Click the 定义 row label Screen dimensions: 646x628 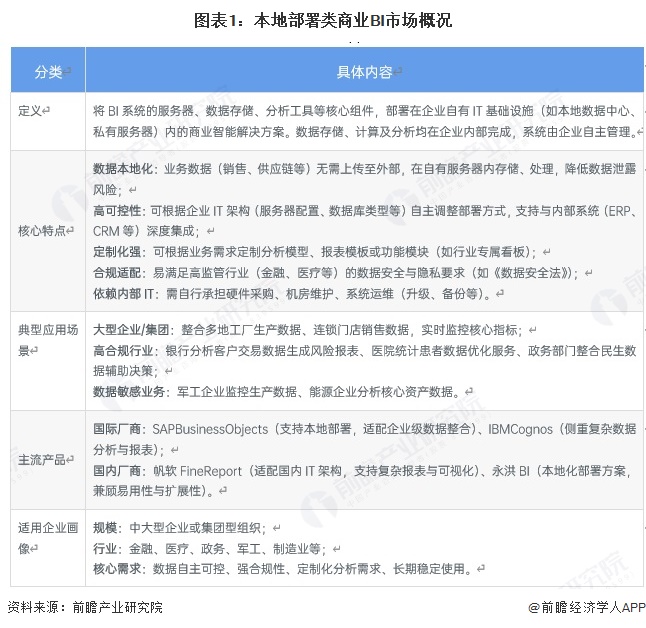point(34,111)
